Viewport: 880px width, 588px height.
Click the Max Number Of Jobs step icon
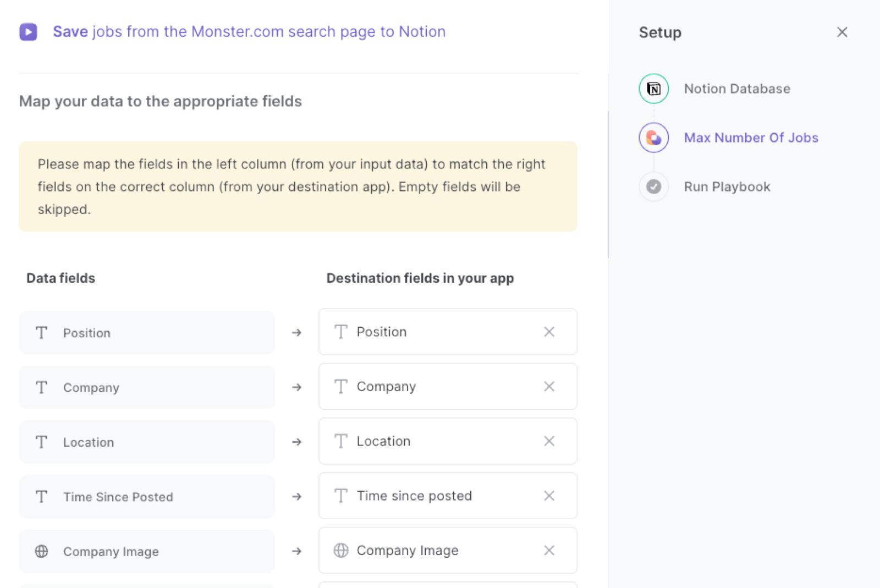click(x=653, y=138)
